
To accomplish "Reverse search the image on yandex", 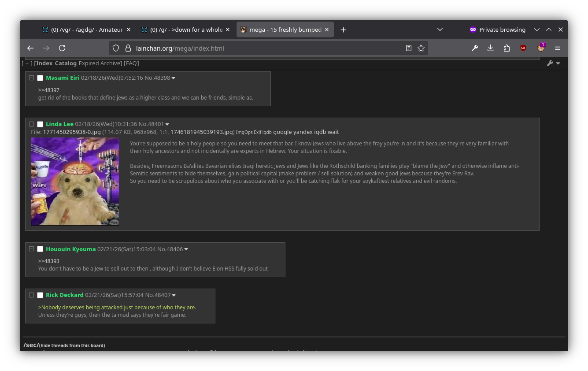I will pos(303,132).
